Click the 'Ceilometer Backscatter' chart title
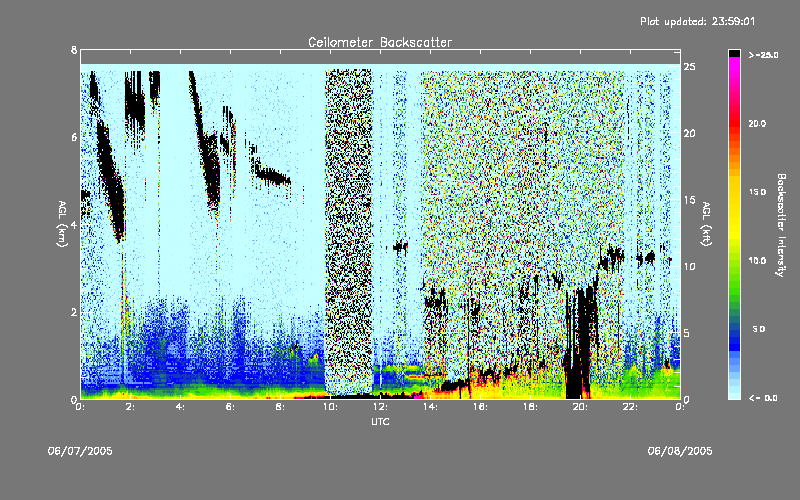Image resolution: width=800 pixels, height=500 pixels. click(x=380, y=42)
